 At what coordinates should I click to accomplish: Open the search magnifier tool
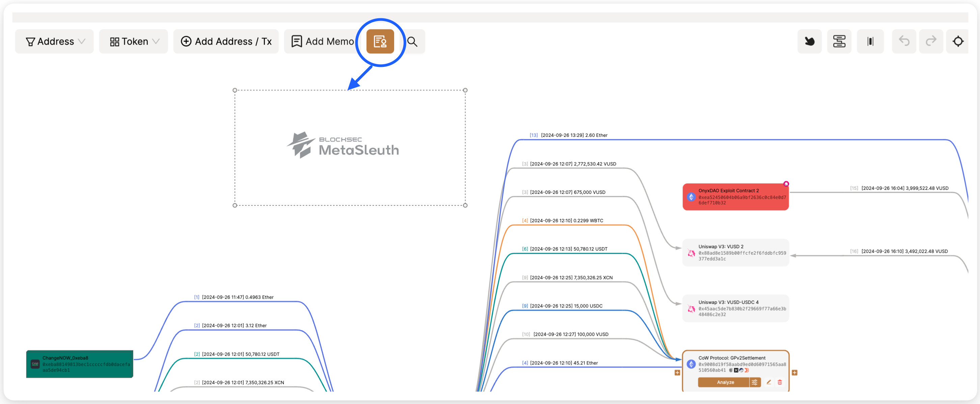pyautogui.click(x=412, y=42)
